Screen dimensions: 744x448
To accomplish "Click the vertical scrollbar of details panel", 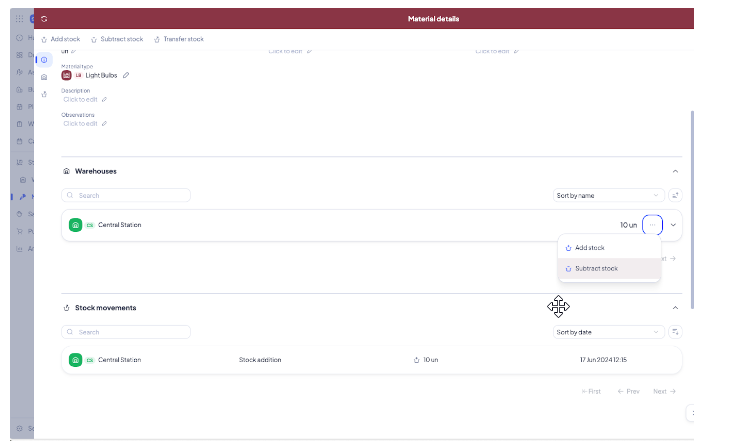I will click(692, 209).
